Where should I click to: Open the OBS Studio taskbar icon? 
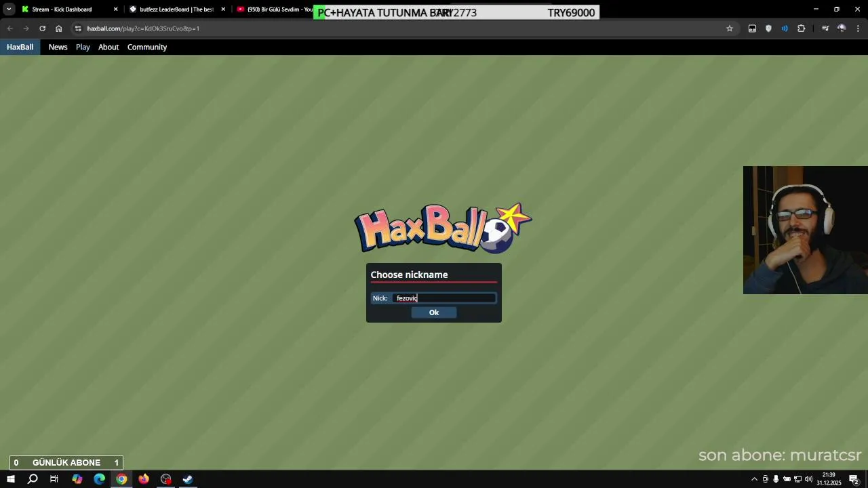click(166, 479)
